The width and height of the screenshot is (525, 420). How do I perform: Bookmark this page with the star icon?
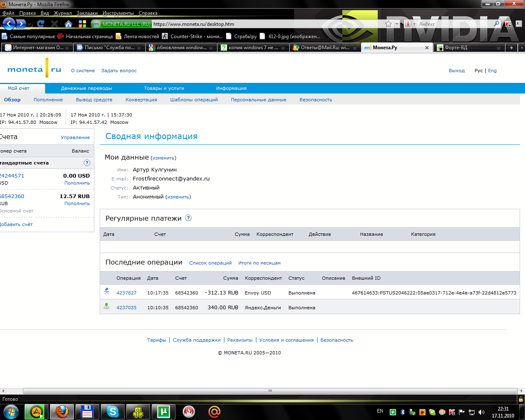click(x=388, y=24)
